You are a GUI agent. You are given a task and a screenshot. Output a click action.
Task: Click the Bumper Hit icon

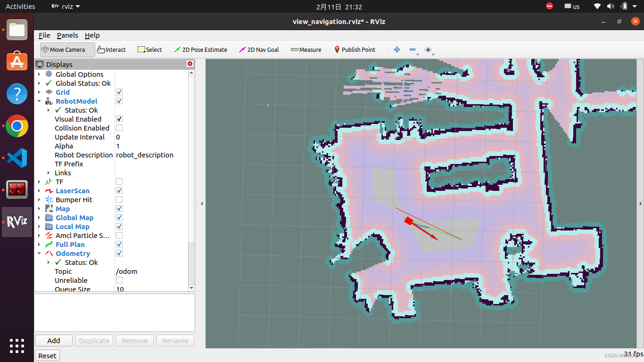click(49, 199)
